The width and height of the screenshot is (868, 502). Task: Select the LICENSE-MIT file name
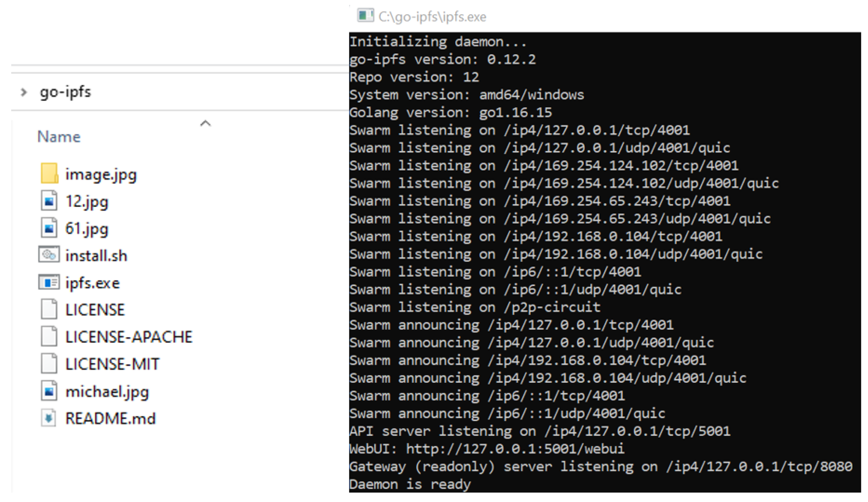[x=112, y=364]
